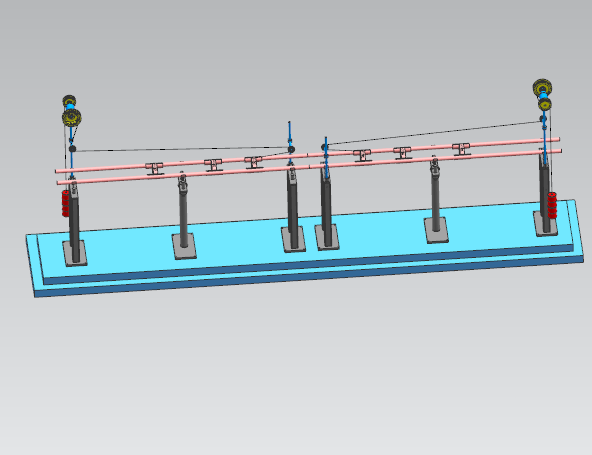Select the leftmost pink T-shaped bracket on the rails

[x=154, y=168]
